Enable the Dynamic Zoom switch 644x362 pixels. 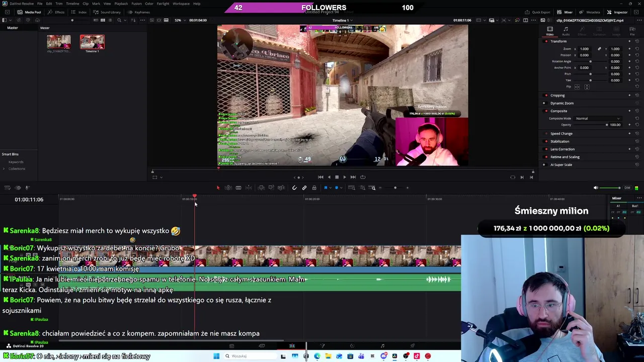pos(544,103)
